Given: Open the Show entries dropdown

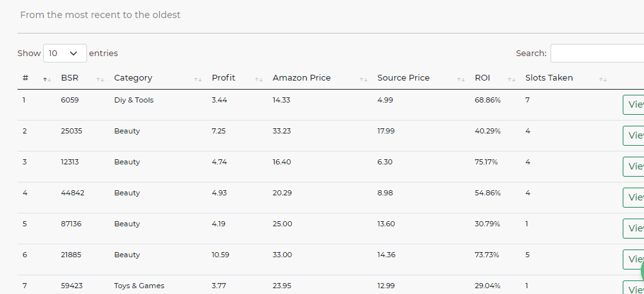Looking at the screenshot, I should pos(65,54).
